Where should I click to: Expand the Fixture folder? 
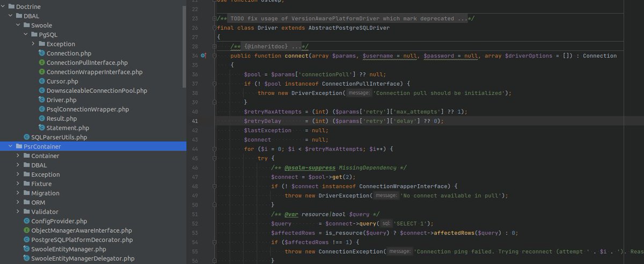click(x=19, y=184)
